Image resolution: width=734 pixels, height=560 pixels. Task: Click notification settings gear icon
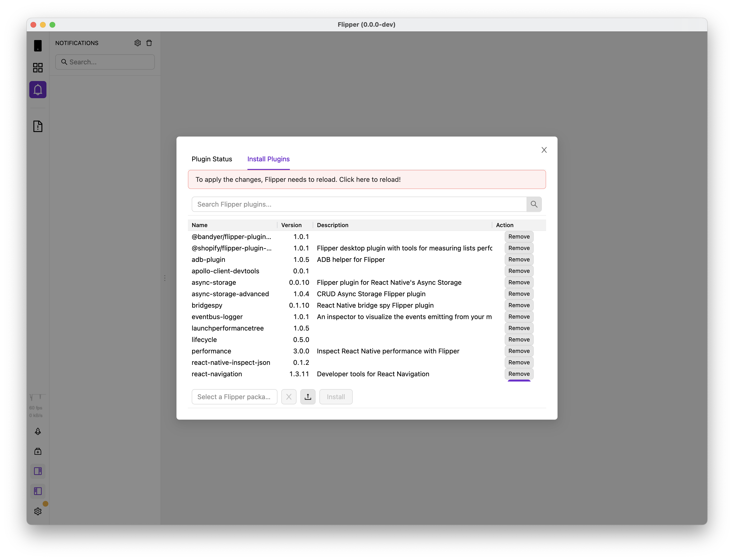click(138, 43)
